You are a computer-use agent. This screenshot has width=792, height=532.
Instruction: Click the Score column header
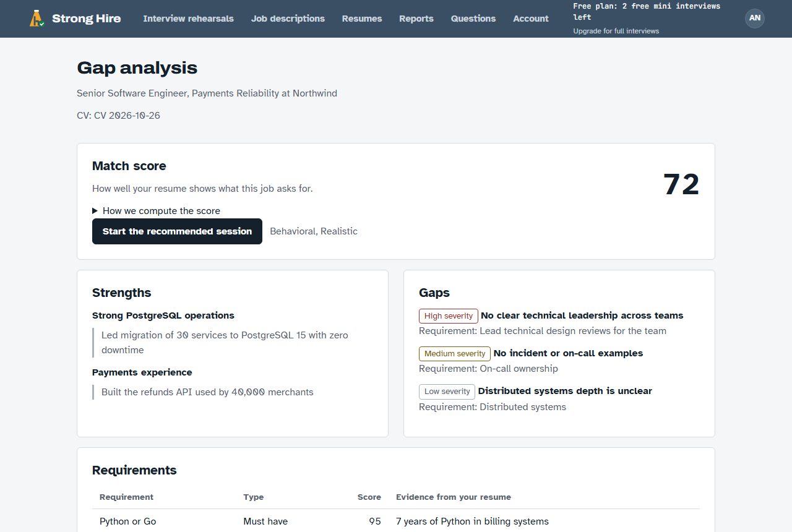369,497
